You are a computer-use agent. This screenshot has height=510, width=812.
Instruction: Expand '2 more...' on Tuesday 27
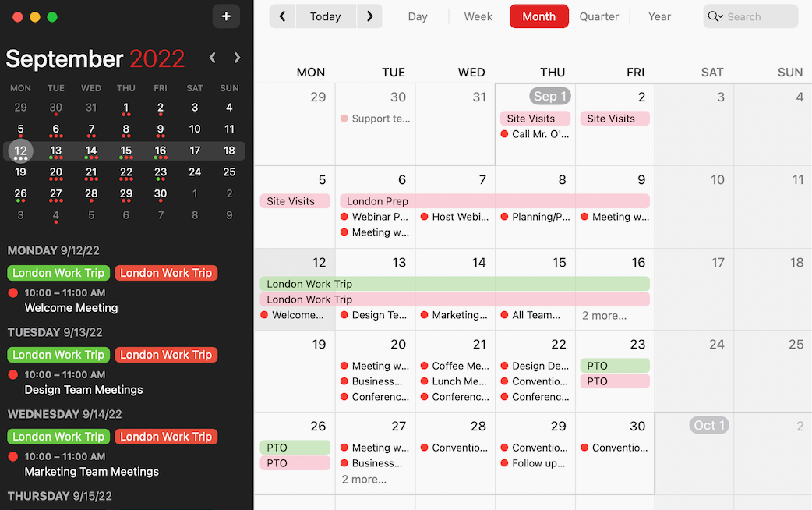click(364, 480)
